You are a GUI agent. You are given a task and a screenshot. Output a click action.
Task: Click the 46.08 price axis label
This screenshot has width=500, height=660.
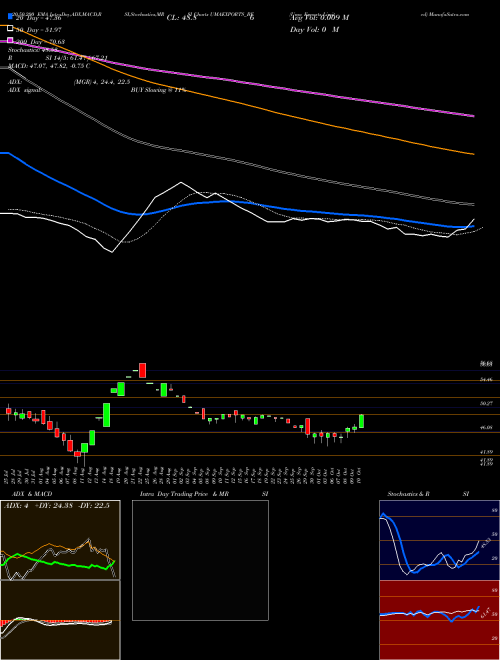(x=487, y=427)
